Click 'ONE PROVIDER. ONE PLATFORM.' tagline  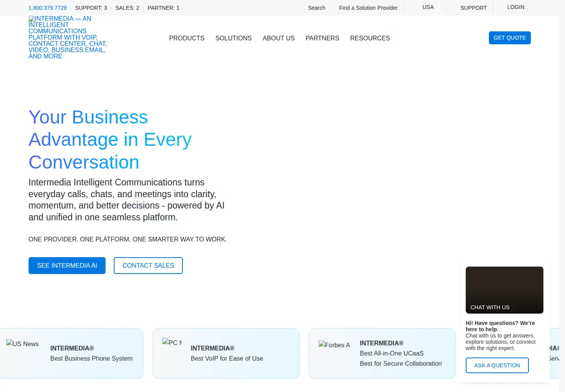128,239
